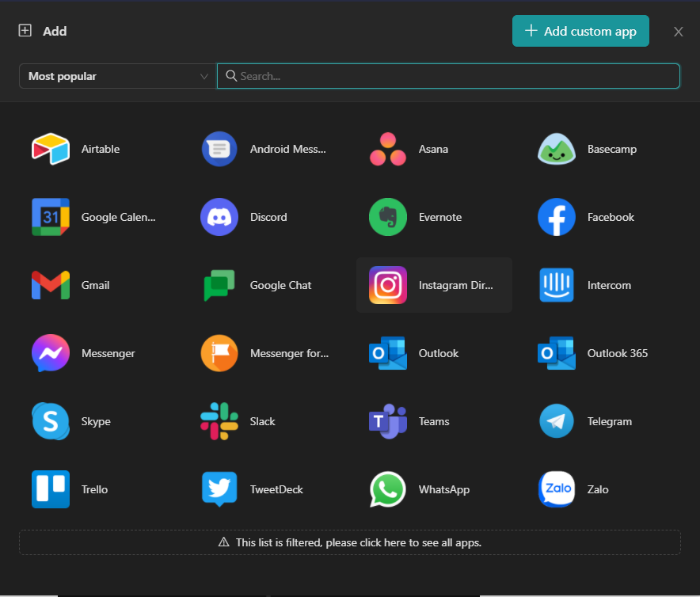The width and height of the screenshot is (700, 597).
Task: Select the Outlook 365 icon
Action: pos(556,353)
